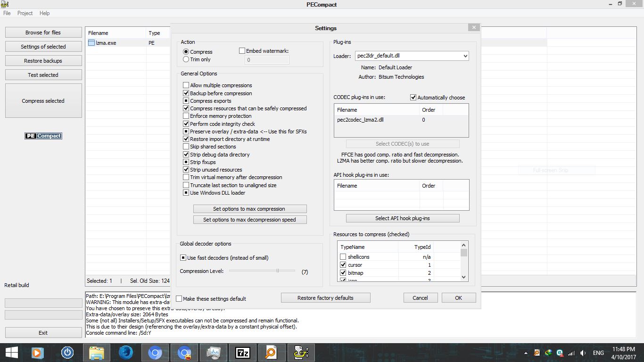Close the Settings dialog
The height and width of the screenshot is (362, 644).
(474, 28)
